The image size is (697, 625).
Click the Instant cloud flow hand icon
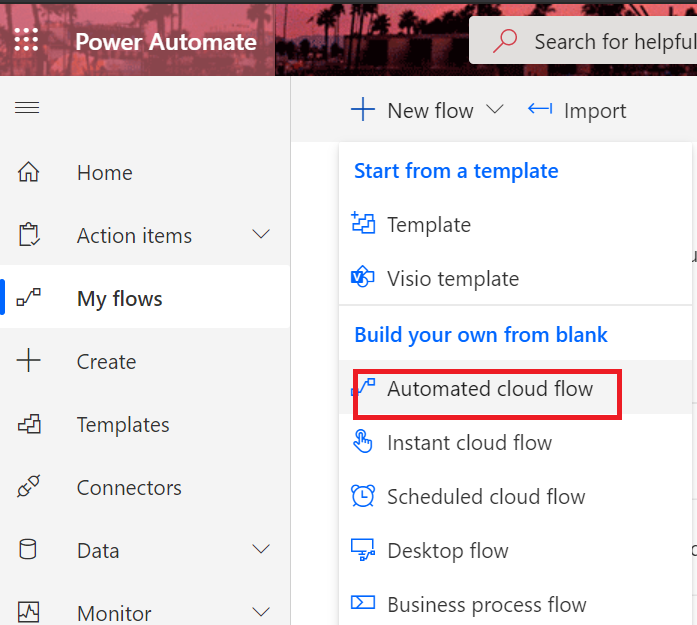click(x=363, y=443)
